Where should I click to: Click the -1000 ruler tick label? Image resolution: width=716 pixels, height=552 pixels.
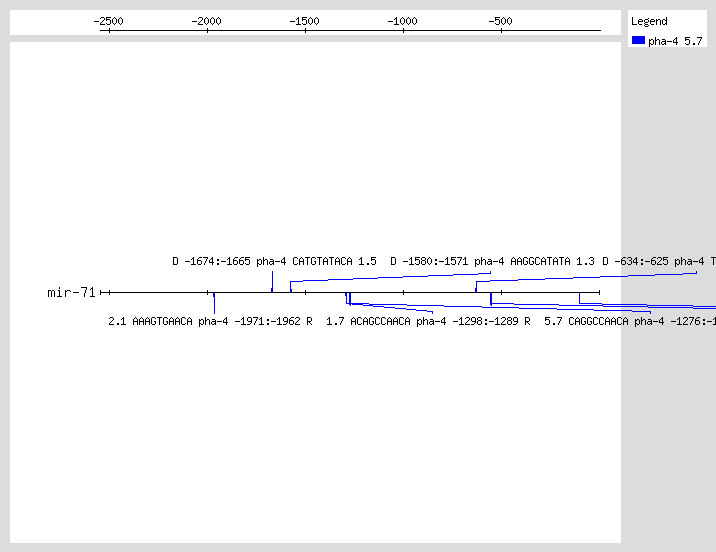point(402,21)
